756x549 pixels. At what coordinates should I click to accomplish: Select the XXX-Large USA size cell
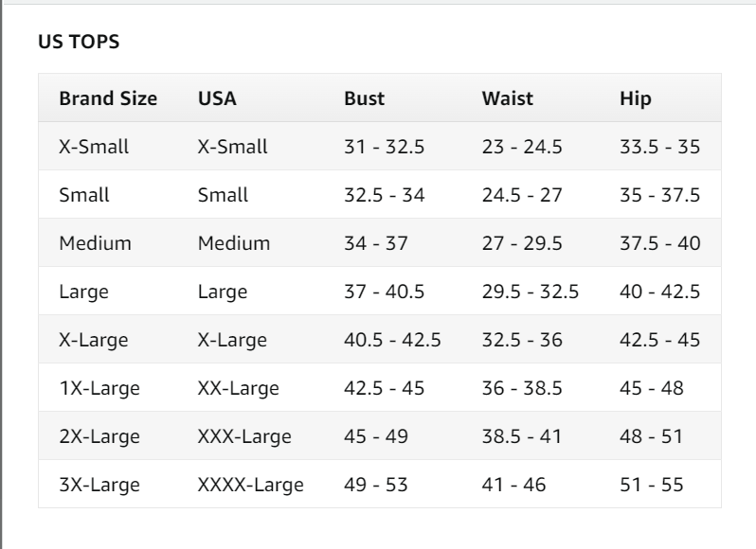tap(244, 436)
